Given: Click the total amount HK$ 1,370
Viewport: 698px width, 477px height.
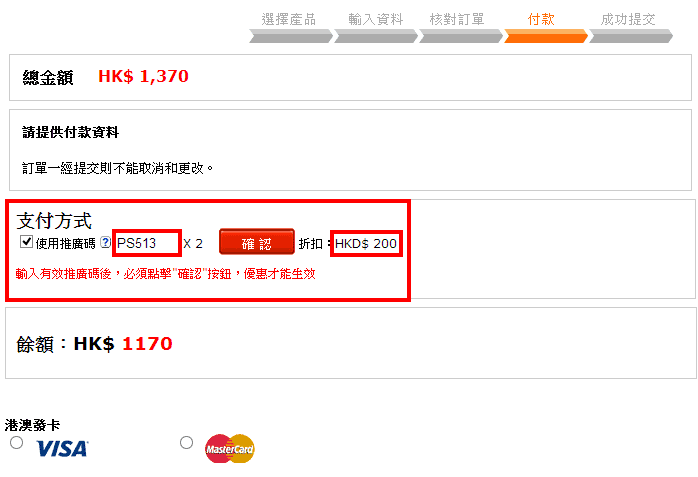Looking at the screenshot, I should tap(143, 76).
